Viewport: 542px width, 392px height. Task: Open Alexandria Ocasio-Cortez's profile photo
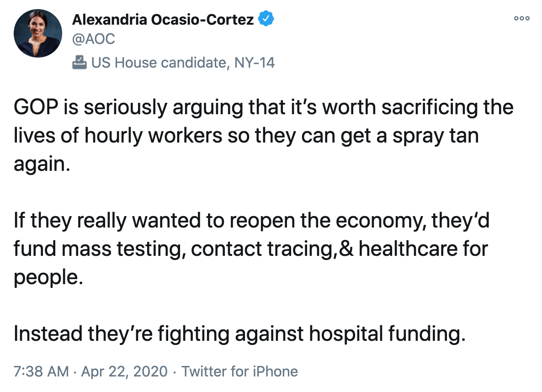[x=38, y=33]
